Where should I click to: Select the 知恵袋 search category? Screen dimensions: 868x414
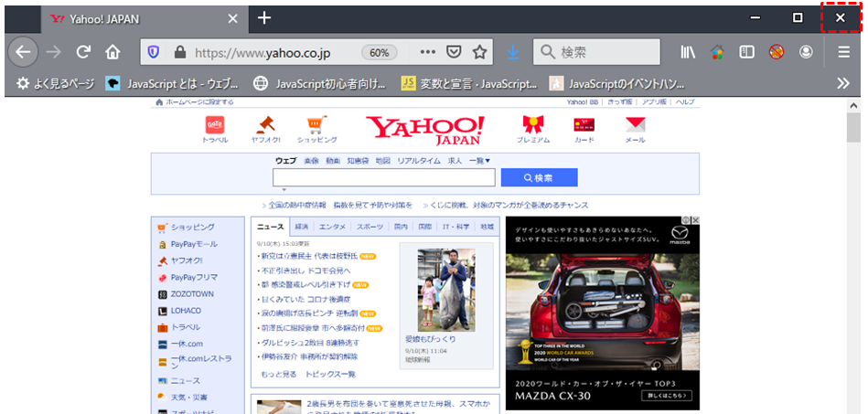pos(358,161)
